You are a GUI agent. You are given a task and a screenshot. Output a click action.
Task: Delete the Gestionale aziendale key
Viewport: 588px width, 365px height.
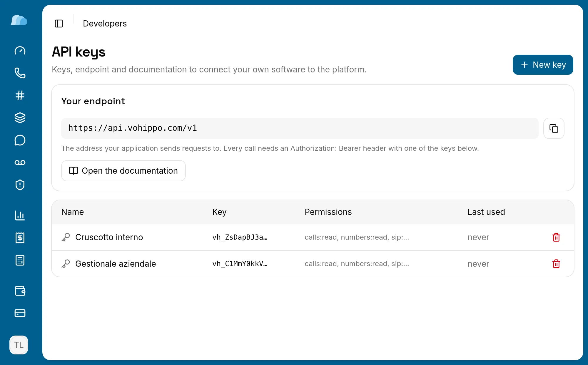556,264
